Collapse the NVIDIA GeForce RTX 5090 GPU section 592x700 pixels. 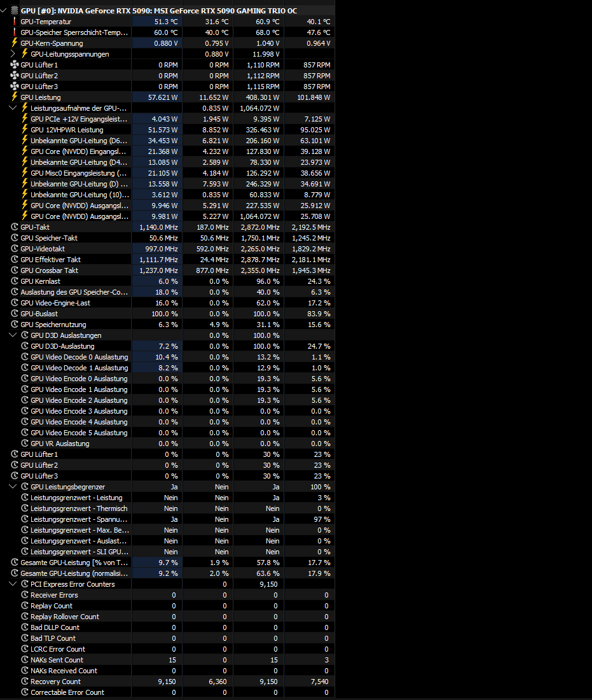[4, 10]
